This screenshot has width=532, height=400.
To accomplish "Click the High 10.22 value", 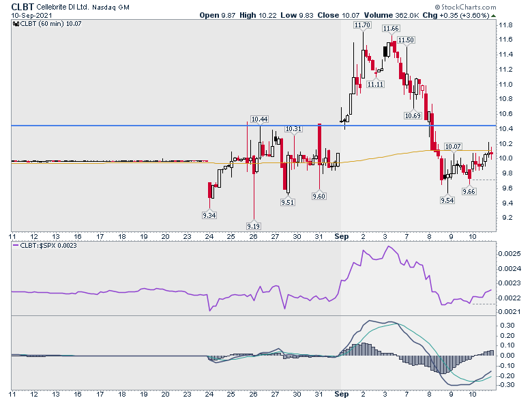I will pyautogui.click(x=258, y=15).
